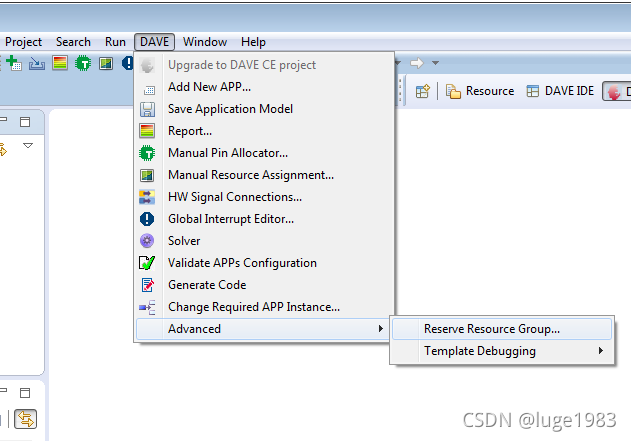Screen dimensions: 631x441
Task: Click the Manual Resource Assignment menu icon
Action: point(147,175)
